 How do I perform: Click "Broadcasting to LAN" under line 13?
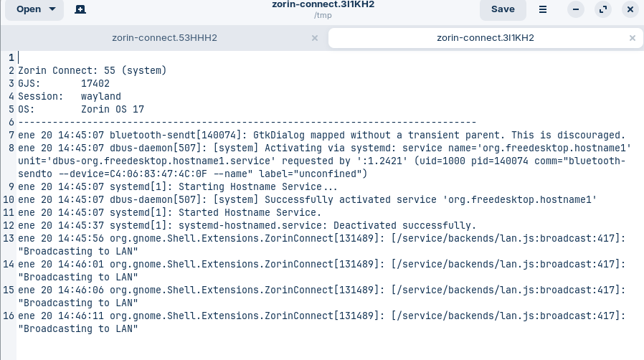tap(78, 251)
